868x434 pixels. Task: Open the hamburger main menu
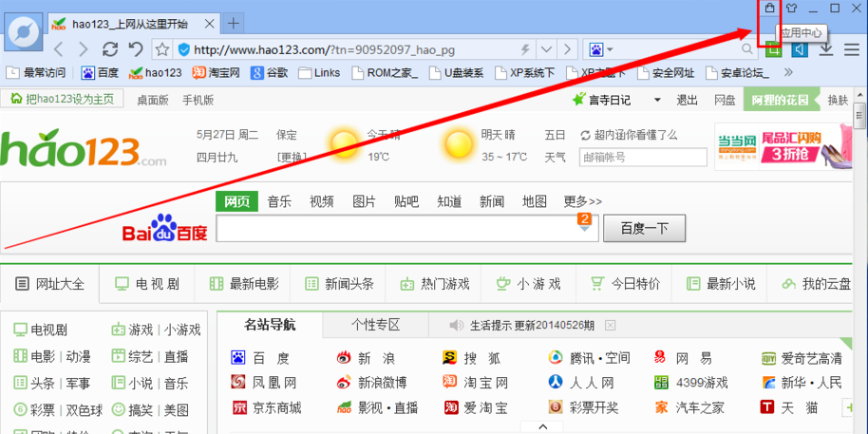852,49
